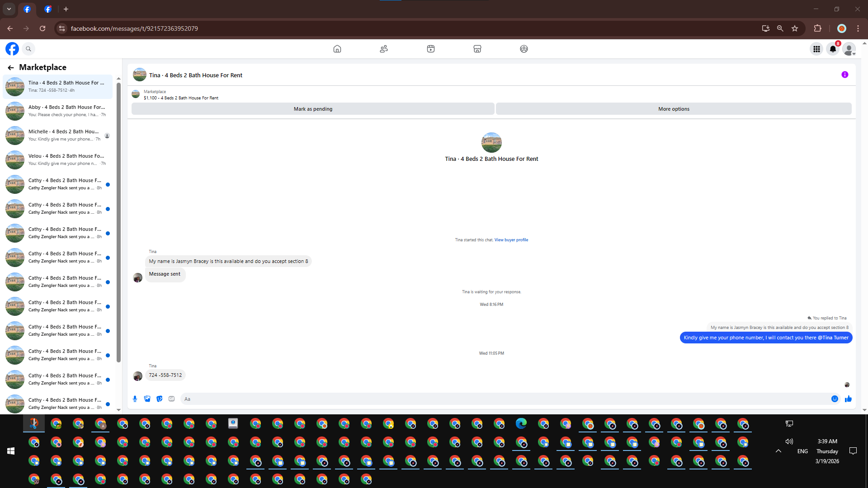Open conversation information purple icon
This screenshot has width=868, height=488.
[x=844, y=75]
